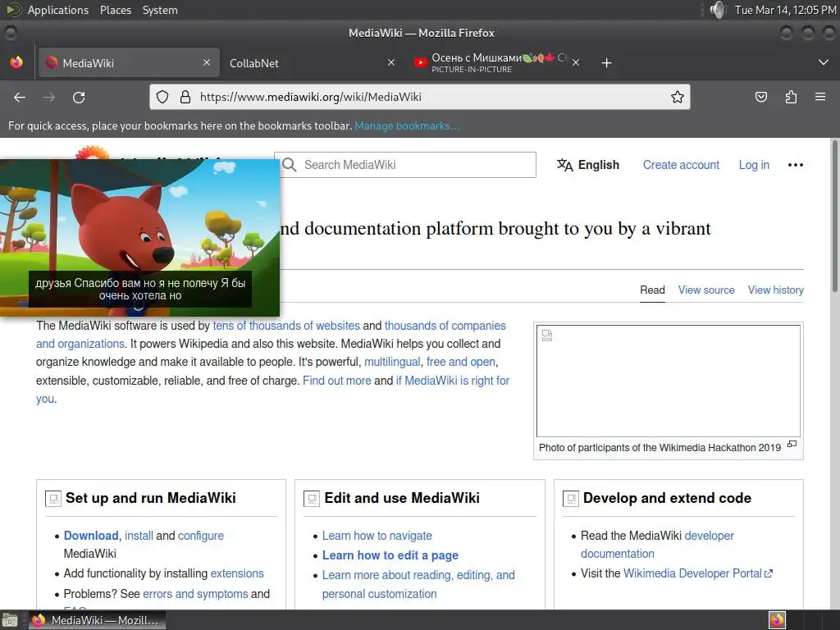The width and height of the screenshot is (840, 630).
Task: Click the volume speaker icon in the panel
Action: pyautogui.click(x=717, y=10)
